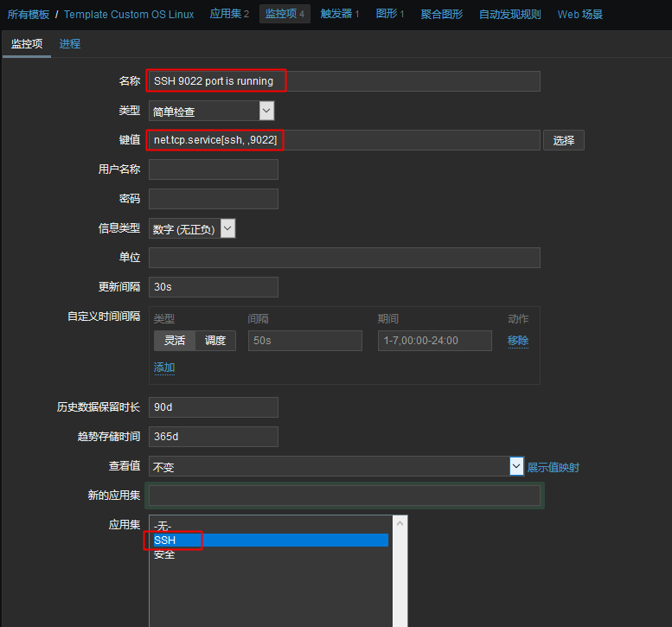Click the 间隔 field showing 50s

(305, 341)
